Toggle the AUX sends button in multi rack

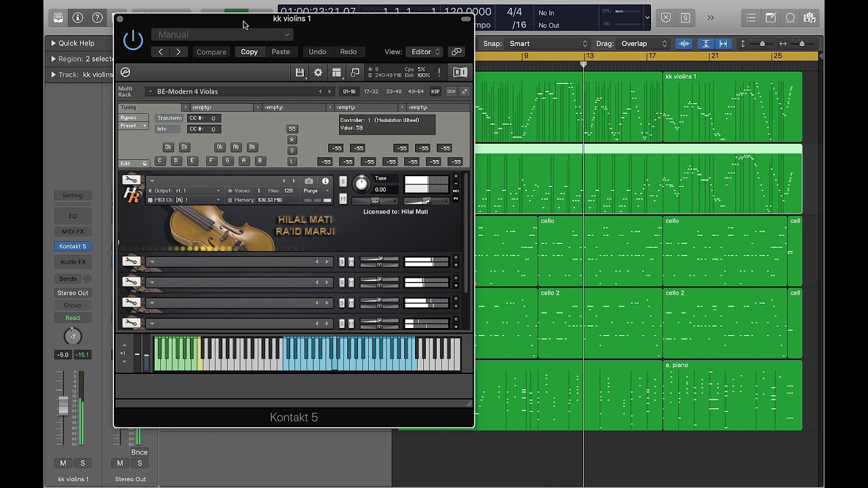pyautogui.click(x=451, y=91)
